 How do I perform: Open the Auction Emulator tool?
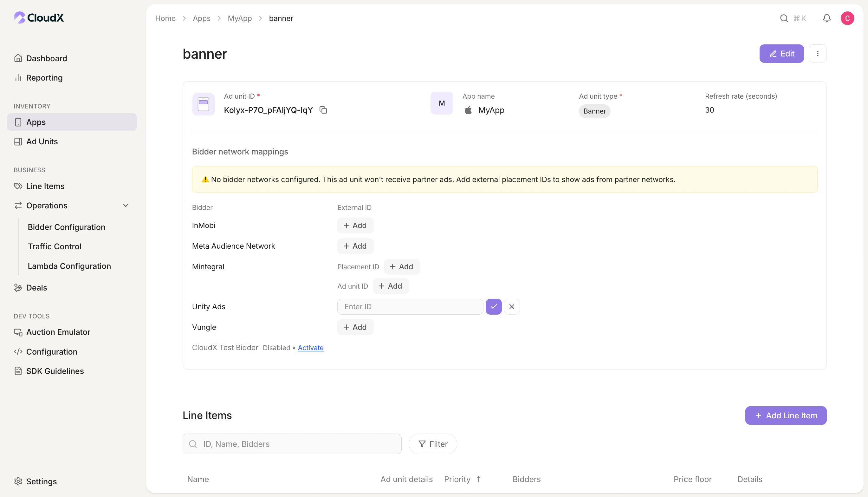[x=18, y=332]
